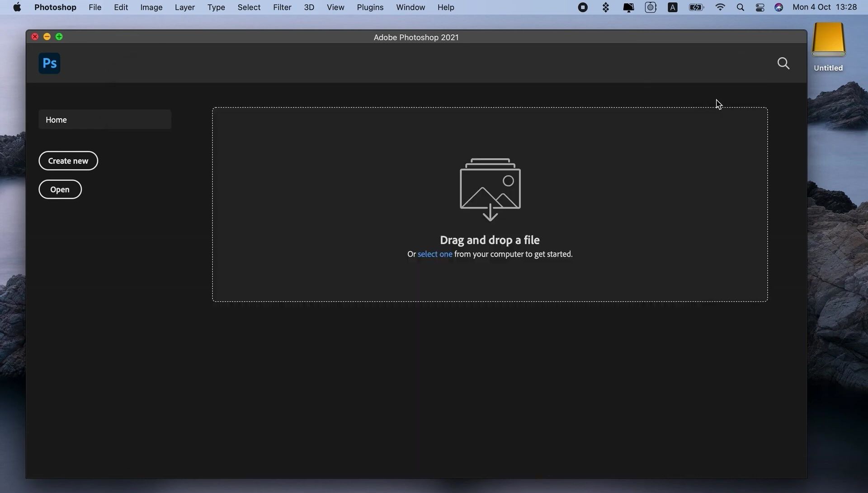Screen dimensions: 868x493
Task: Minimize the Photoshop window with yellow button
Action: coord(47,37)
